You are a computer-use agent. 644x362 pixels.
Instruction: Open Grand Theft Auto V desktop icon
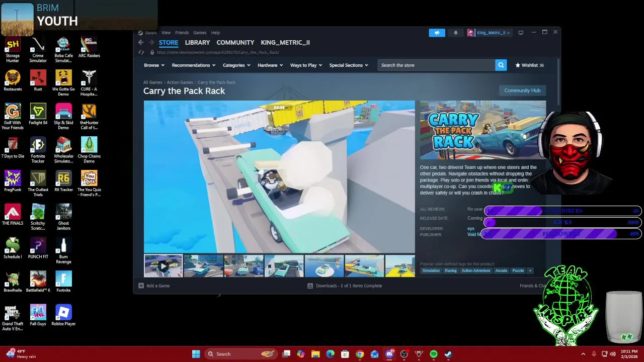(13, 318)
